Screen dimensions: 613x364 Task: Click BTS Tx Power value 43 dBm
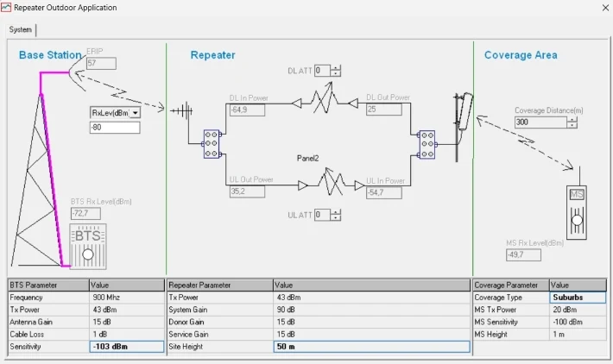click(127, 310)
